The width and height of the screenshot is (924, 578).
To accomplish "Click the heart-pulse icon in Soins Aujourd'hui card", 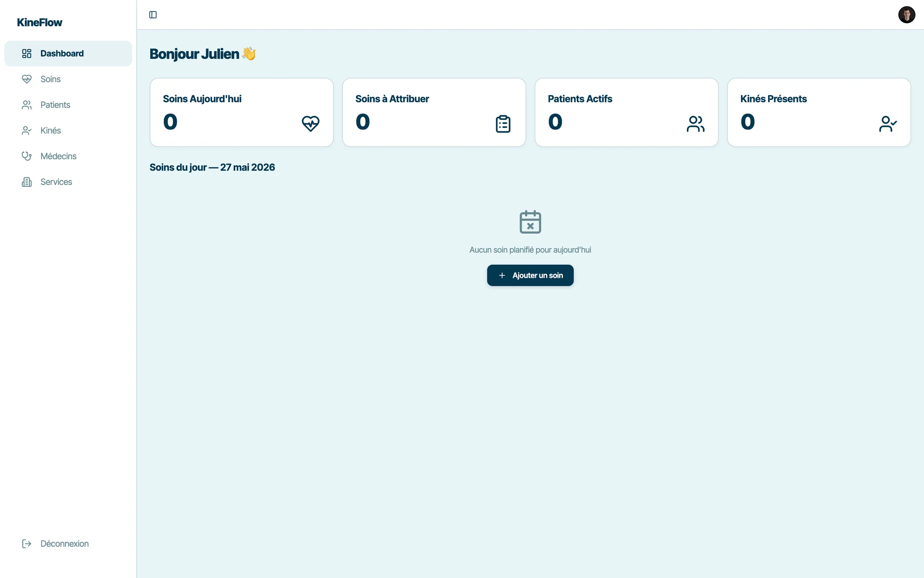I will tap(310, 124).
